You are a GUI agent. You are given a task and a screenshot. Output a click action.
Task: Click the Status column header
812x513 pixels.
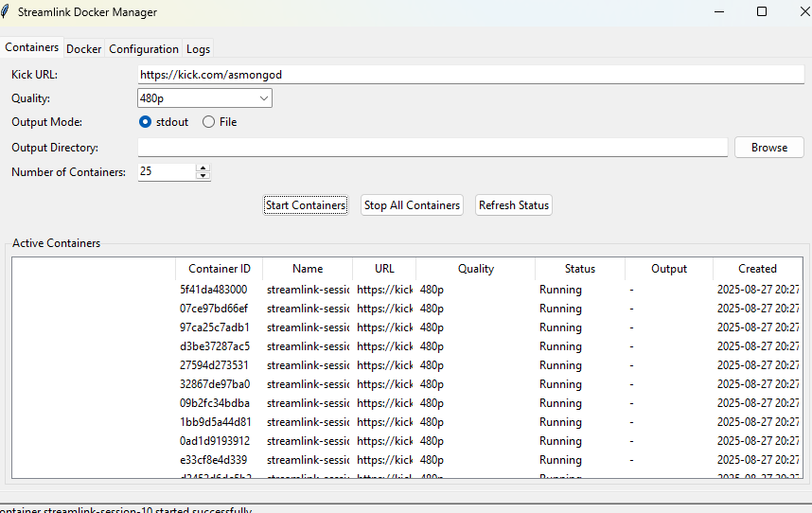point(579,269)
